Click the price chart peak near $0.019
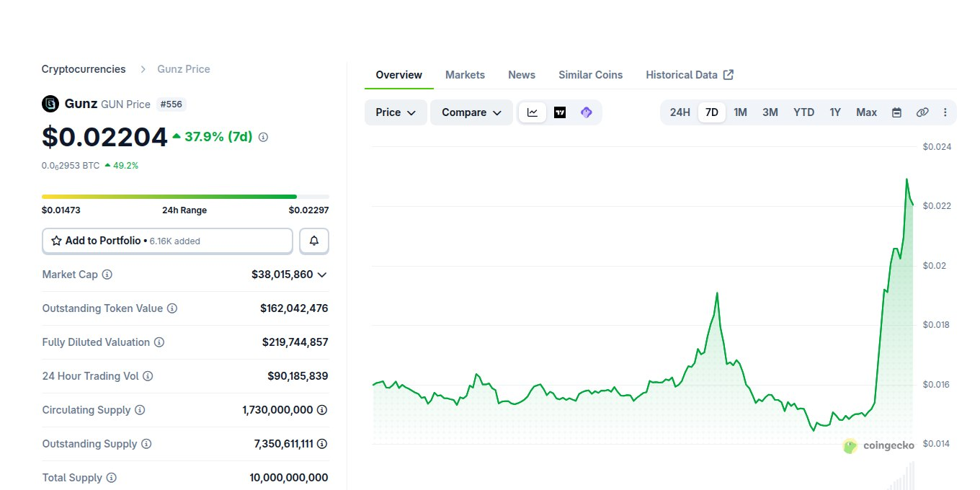The height and width of the screenshot is (490, 980). click(x=717, y=293)
